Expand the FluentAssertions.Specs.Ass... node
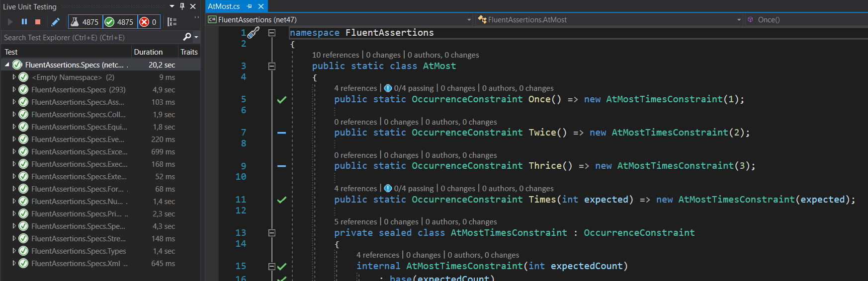868x281 pixels. click(14, 102)
